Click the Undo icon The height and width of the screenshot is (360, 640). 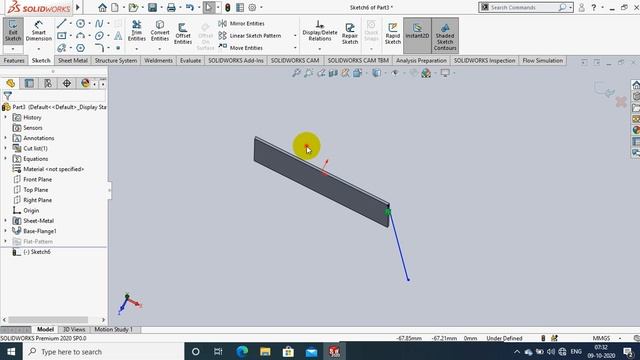(189, 7)
